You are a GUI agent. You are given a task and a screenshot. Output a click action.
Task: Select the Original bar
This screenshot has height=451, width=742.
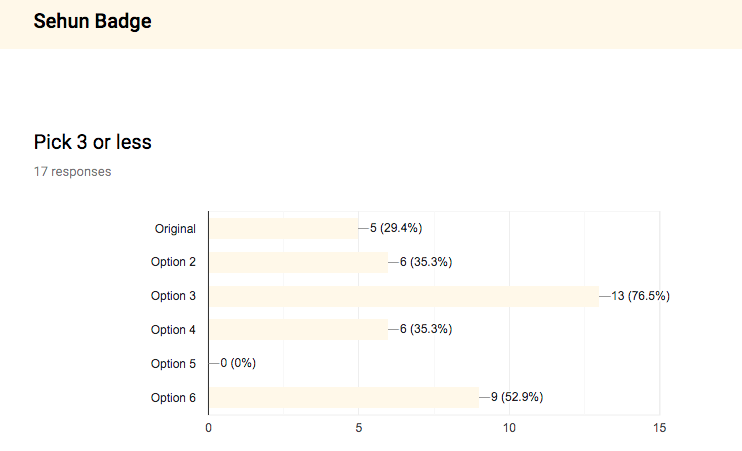(x=283, y=229)
